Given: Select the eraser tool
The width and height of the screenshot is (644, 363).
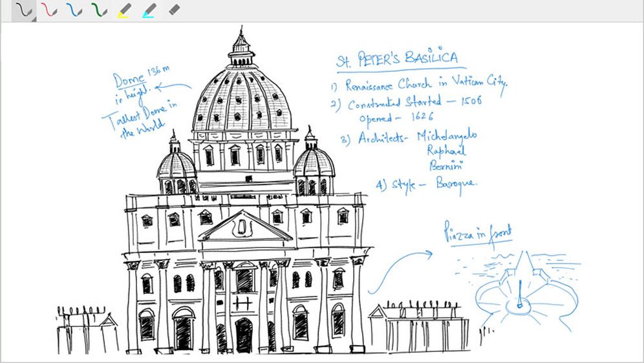Looking at the screenshot, I should click(175, 10).
